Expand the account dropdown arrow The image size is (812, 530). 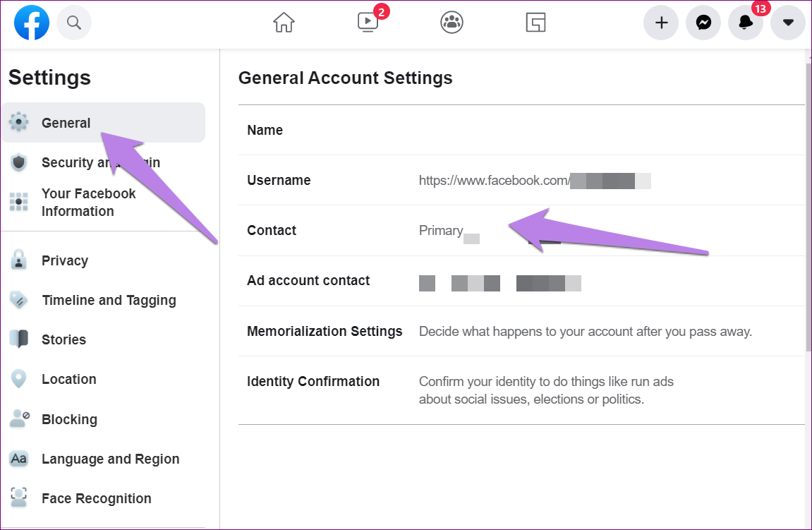pyautogui.click(x=788, y=23)
